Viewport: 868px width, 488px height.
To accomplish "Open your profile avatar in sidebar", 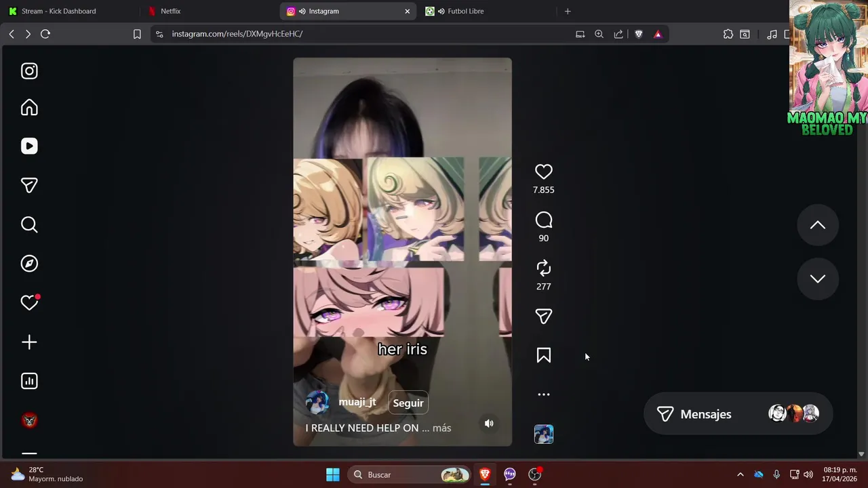I will (x=29, y=420).
